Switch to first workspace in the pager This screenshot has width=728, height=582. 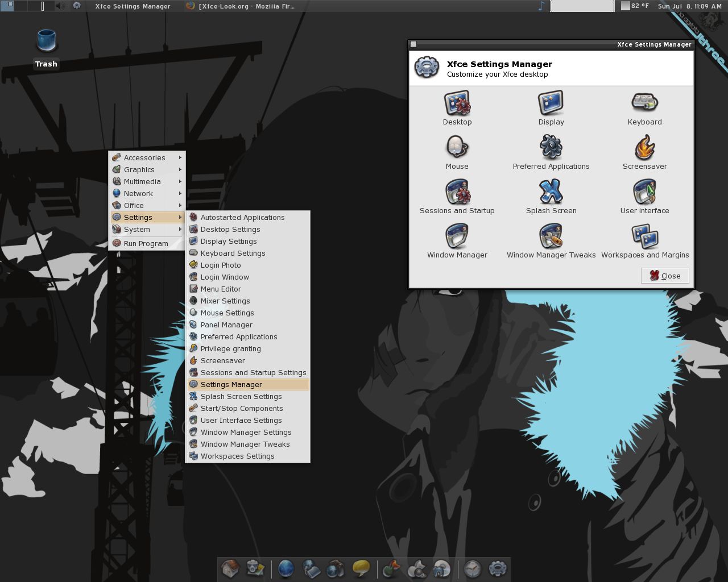coord(7,6)
